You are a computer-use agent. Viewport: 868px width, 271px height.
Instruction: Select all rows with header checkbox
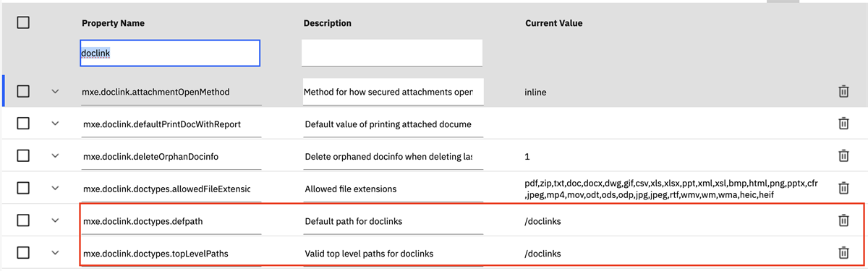point(23,22)
